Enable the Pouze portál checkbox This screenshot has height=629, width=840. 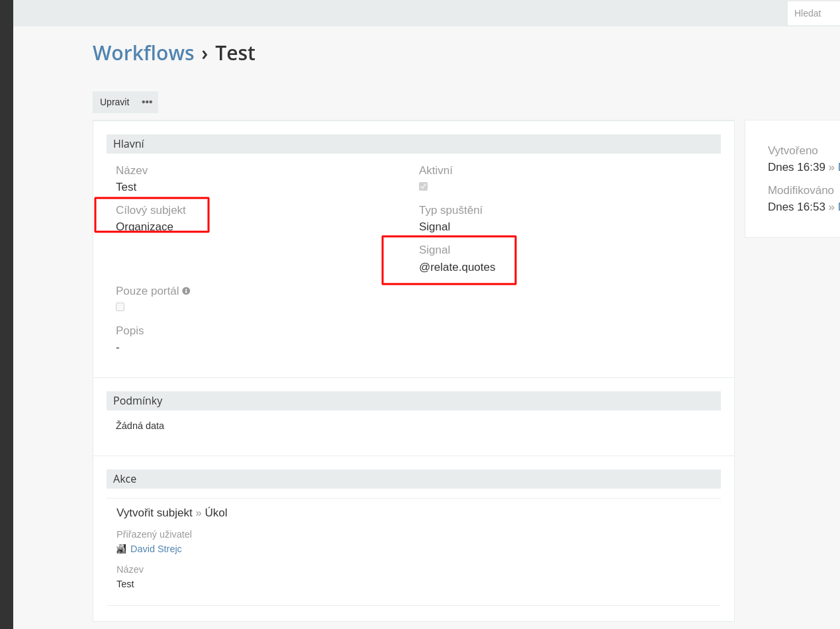pos(120,307)
